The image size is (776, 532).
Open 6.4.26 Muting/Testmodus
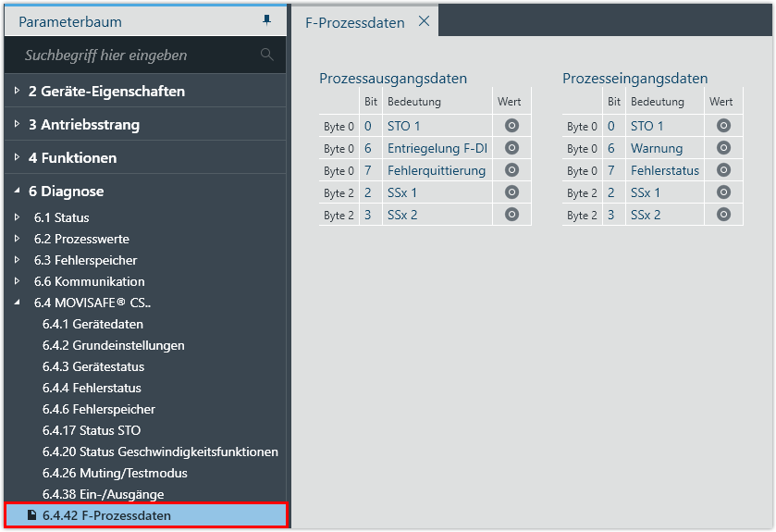(x=115, y=473)
